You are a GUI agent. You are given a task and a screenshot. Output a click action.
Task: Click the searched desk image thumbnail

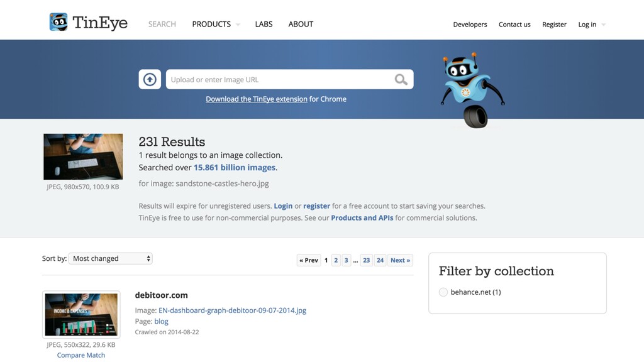pyautogui.click(x=83, y=156)
